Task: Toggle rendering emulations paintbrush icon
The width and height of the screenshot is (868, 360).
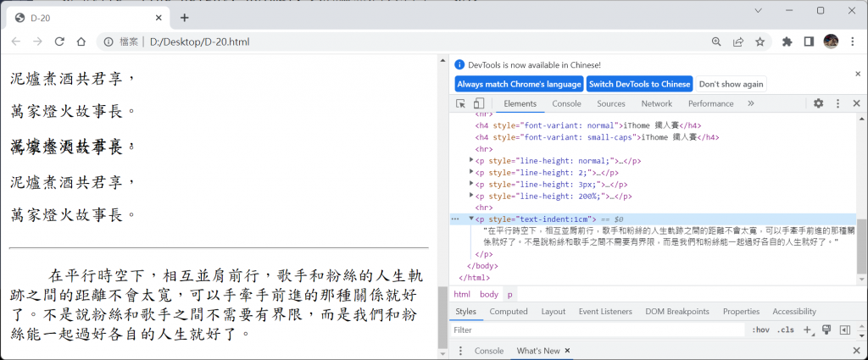Action: (x=826, y=330)
